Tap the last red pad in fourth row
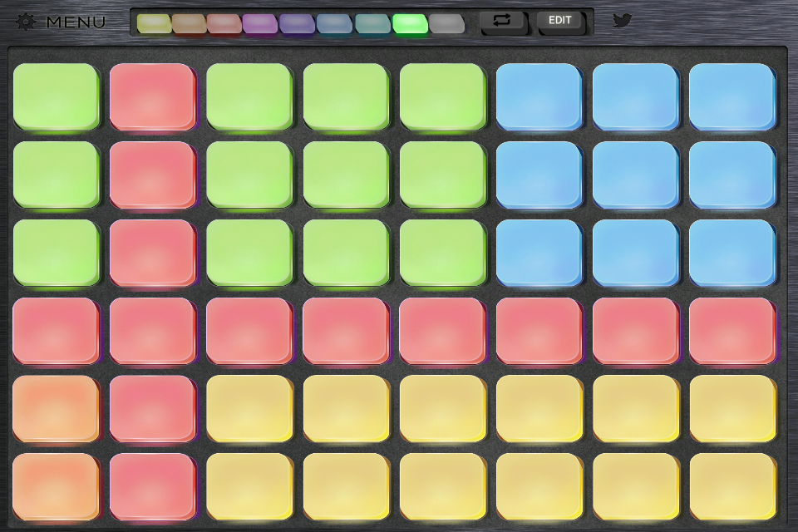The height and width of the screenshot is (532, 798). (x=733, y=330)
